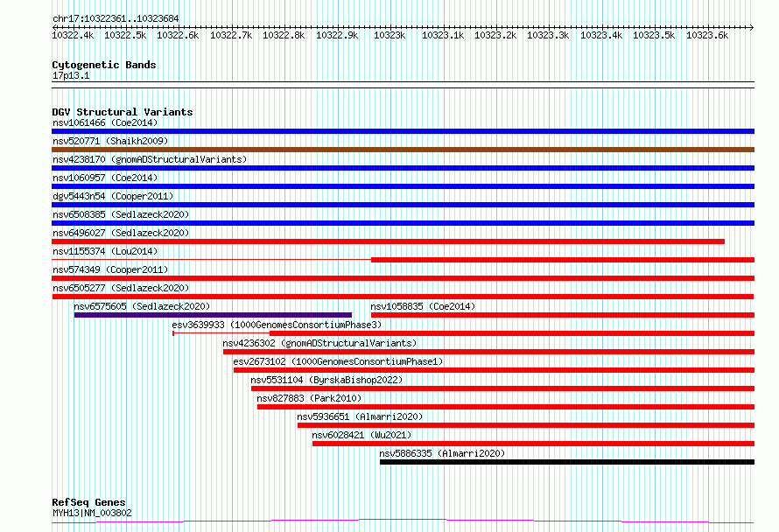This screenshot has width=779, height=532.
Task: Select the red nsv5936651 variant bar
Action: click(526, 425)
